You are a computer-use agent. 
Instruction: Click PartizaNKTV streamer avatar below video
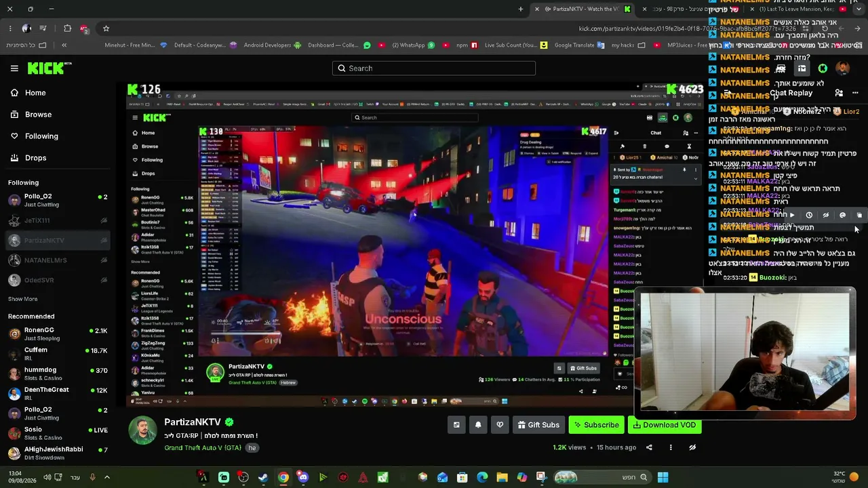click(143, 431)
